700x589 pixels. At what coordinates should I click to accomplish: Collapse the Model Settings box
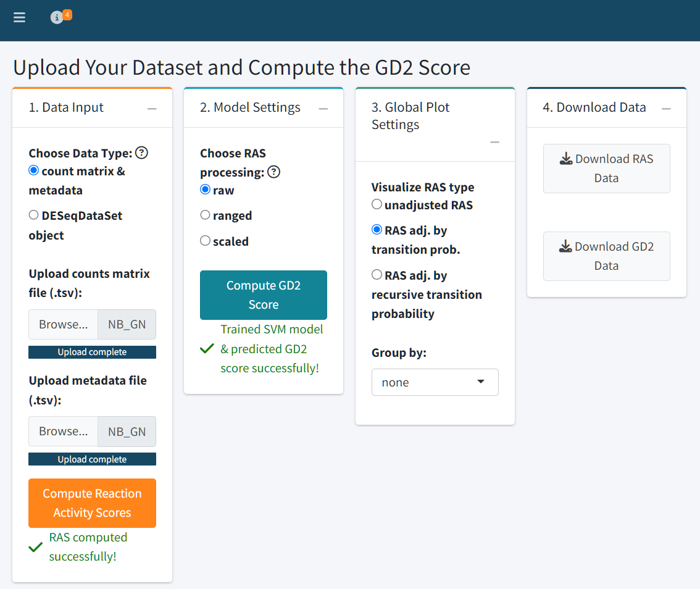[x=323, y=109]
